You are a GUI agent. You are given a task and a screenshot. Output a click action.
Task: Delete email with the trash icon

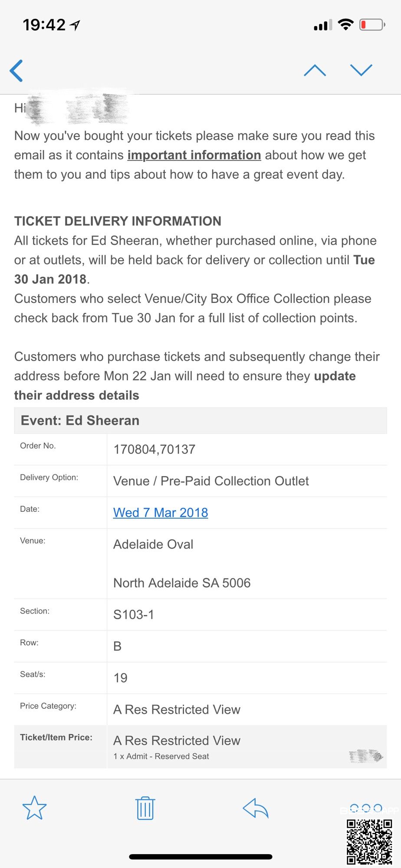click(145, 808)
